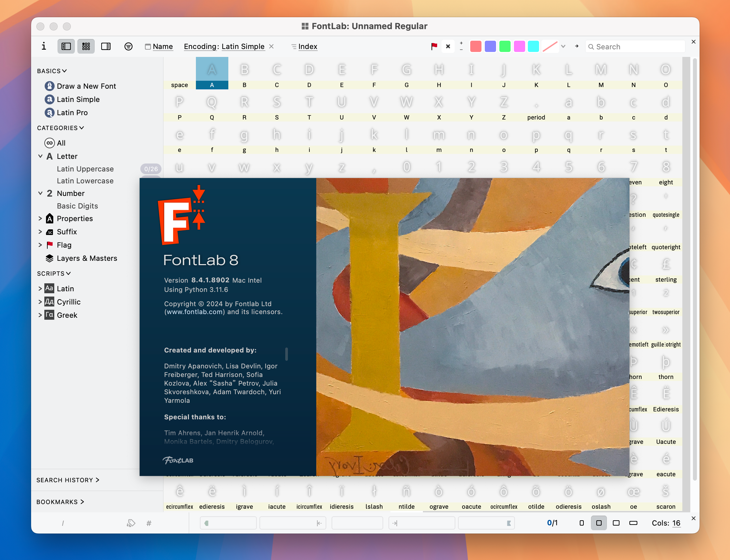Expand the Latin script tree

pyautogui.click(x=40, y=289)
